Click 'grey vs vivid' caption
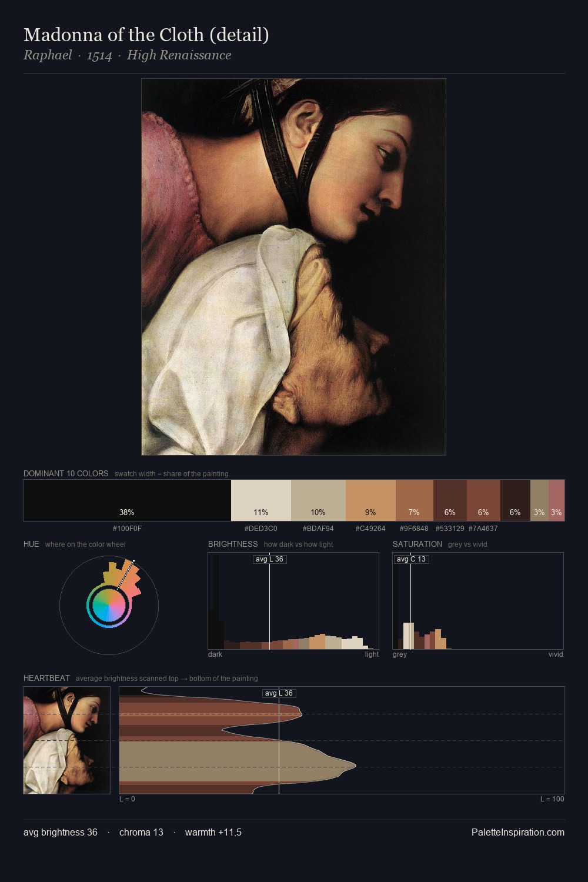The width and height of the screenshot is (588, 882). pos(467,544)
